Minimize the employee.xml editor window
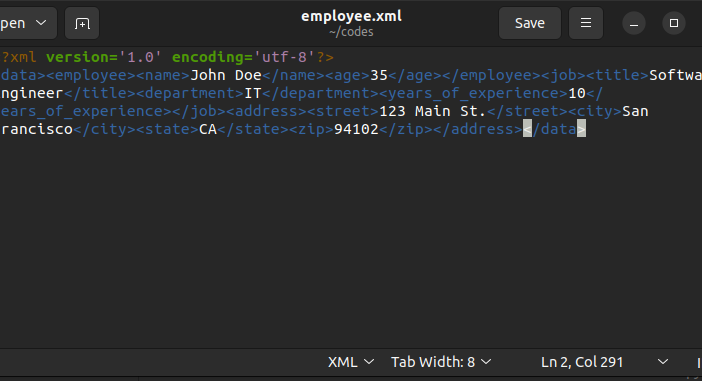702x381 pixels. (634, 23)
